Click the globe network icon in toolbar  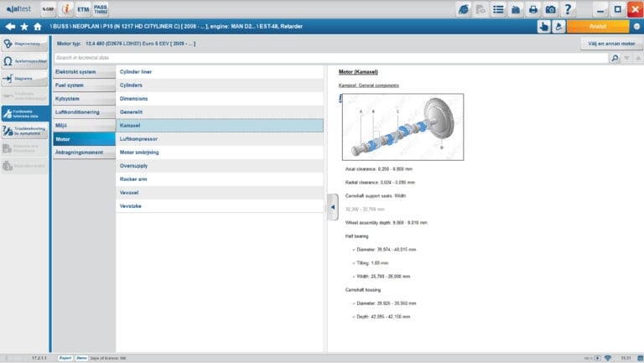click(463, 9)
